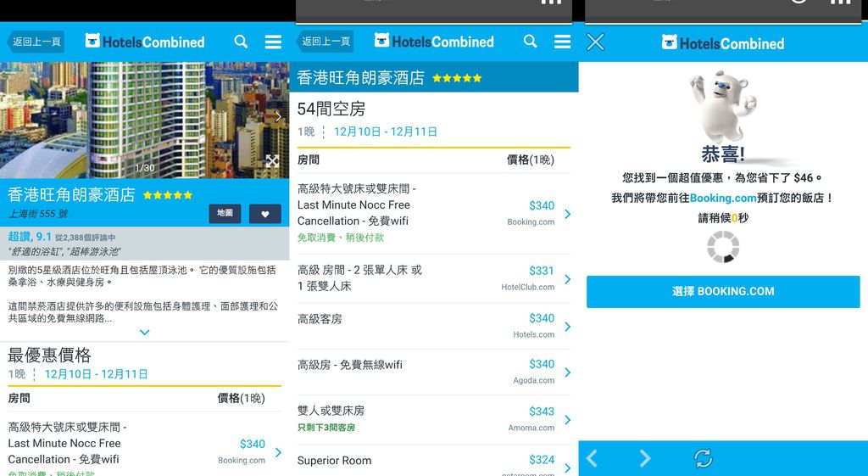This screenshot has width=868, height=476.
Task: Tap the HotelsCombined logo in right screen
Action: (723, 42)
